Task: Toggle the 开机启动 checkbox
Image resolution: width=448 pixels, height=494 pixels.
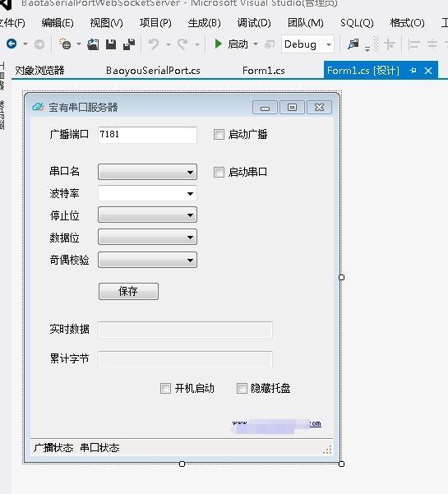Action: 165,388
